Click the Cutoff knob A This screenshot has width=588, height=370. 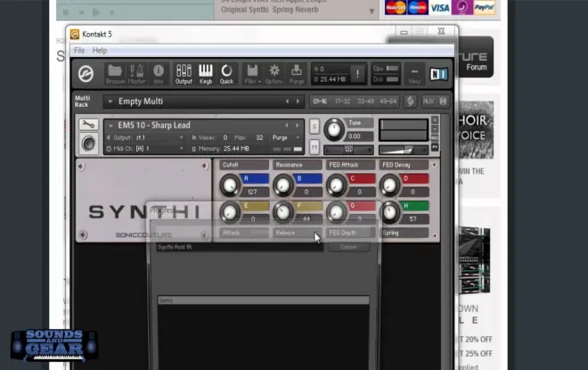point(230,185)
